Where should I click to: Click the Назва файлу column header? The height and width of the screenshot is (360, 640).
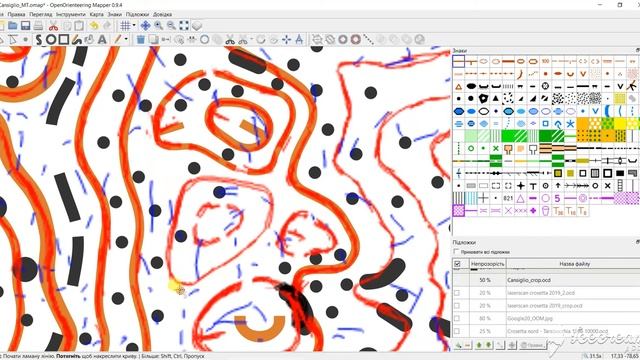coord(574,264)
